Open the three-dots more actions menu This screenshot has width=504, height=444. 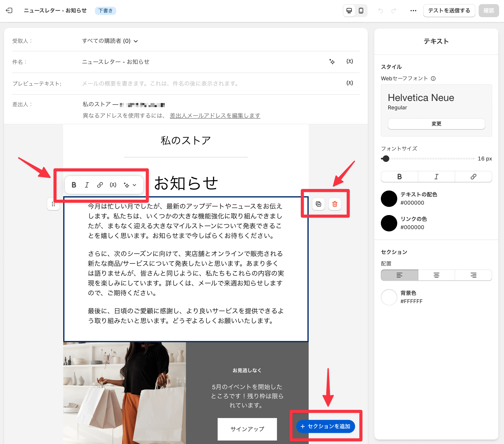[413, 11]
